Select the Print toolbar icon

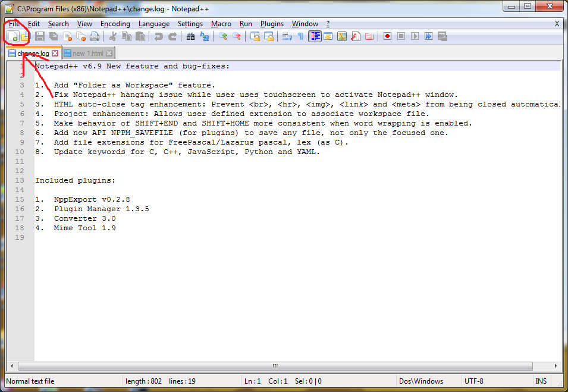[x=95, y=36]
